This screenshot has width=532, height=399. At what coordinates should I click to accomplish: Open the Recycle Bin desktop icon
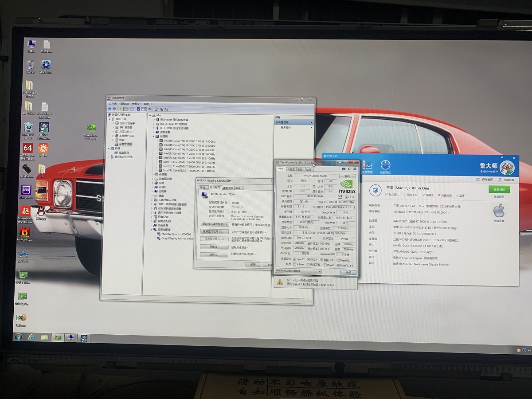pos(30,64)
